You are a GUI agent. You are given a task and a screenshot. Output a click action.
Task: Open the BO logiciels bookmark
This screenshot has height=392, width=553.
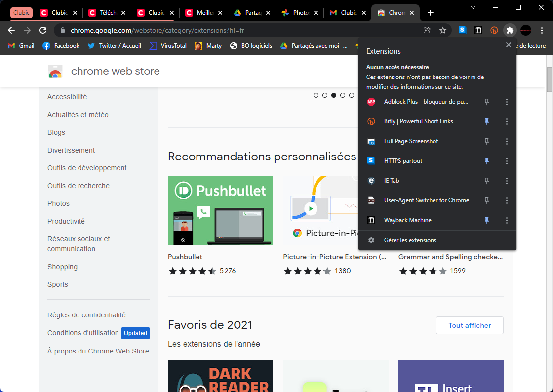coord(251,46)
